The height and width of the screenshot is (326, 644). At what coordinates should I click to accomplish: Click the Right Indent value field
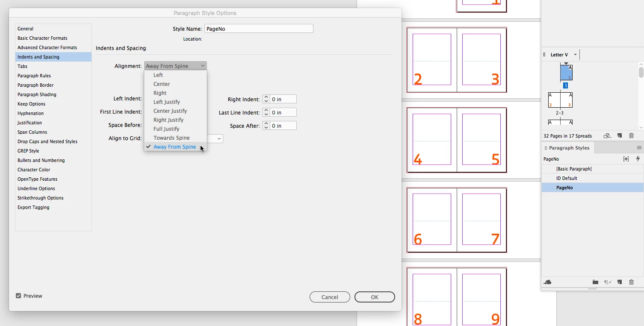tap(284, 99)
